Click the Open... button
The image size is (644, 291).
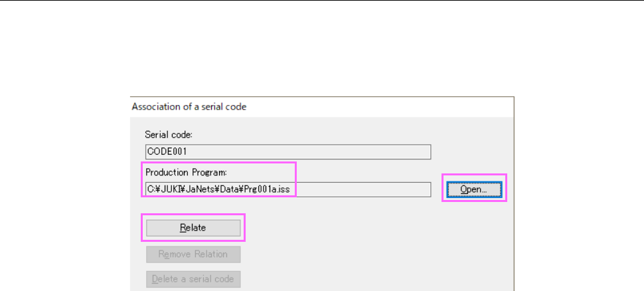click(474, 189)
